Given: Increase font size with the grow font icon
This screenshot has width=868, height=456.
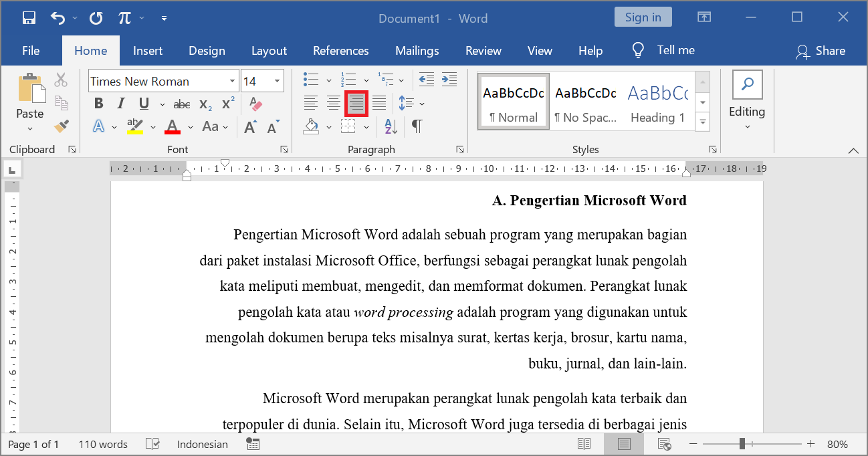Looking at the screenshot, I should [x=250, y=126].
